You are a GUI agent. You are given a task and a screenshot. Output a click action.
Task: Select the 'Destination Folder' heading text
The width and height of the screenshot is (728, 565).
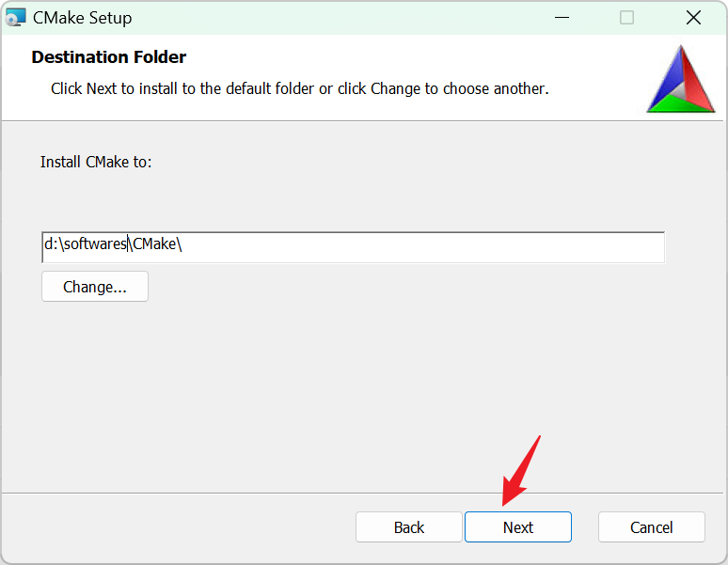pos(109,57)
